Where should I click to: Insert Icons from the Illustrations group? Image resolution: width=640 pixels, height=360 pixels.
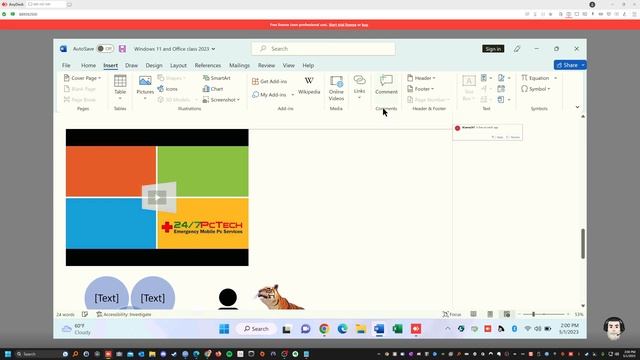pos(168,89)
